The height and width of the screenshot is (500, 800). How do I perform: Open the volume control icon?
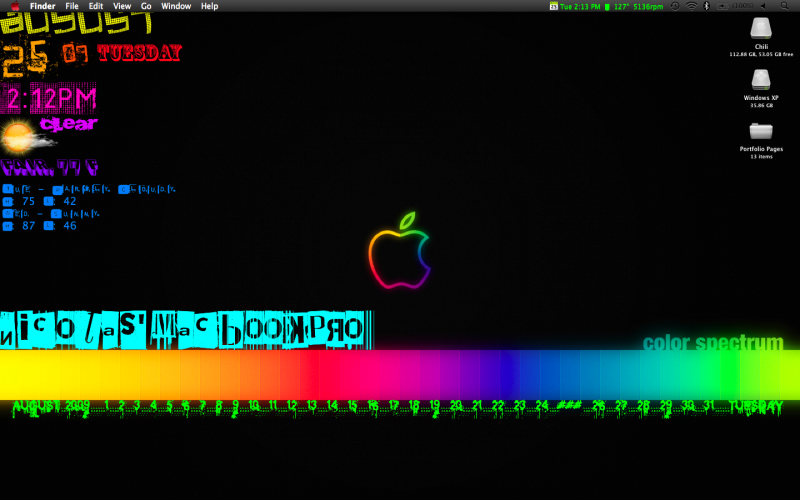click(764, 6)
